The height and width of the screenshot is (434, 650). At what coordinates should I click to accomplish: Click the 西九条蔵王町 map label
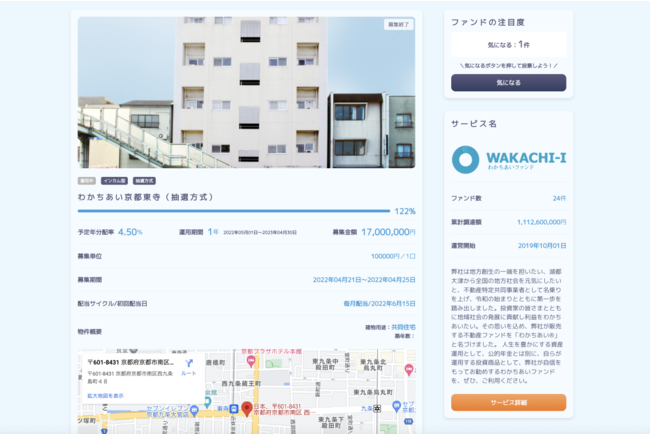(x=241, y=383)
